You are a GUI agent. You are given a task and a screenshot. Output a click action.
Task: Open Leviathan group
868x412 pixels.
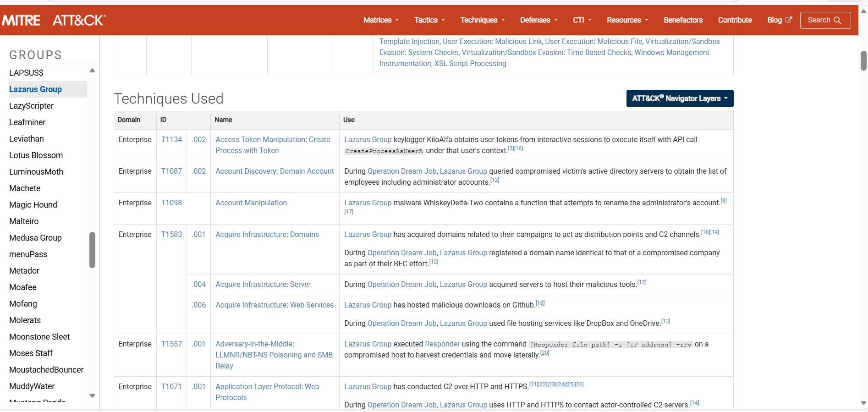(27, 139)
